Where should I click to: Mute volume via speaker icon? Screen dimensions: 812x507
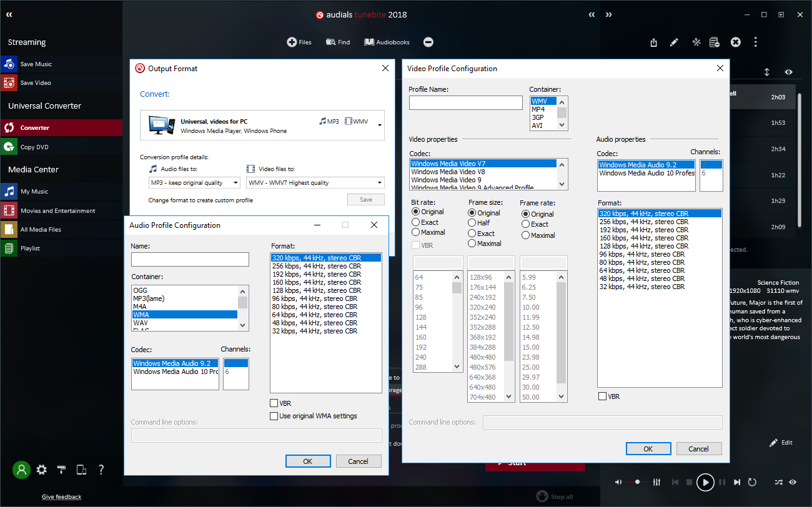tap(618, 482)
